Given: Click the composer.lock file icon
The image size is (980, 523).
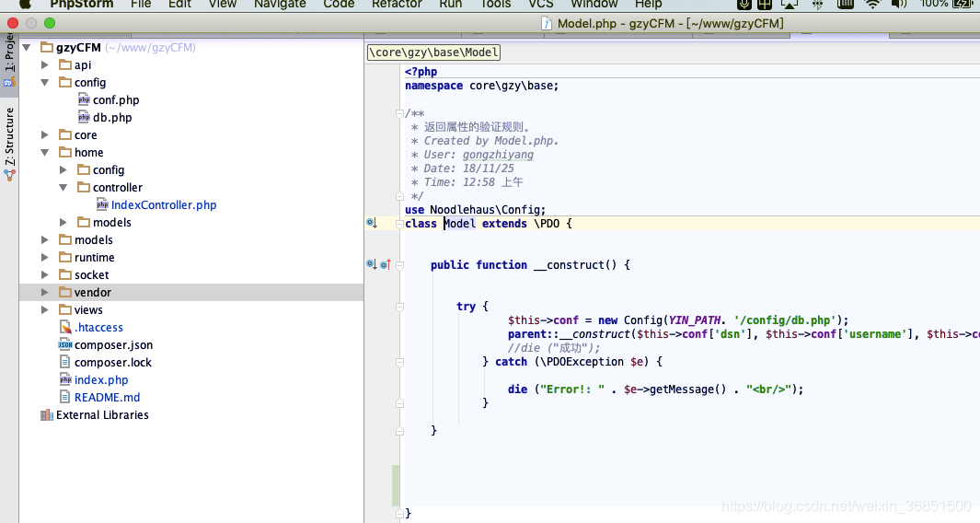Looking at the screenshot, I should [x=65, y=362].
